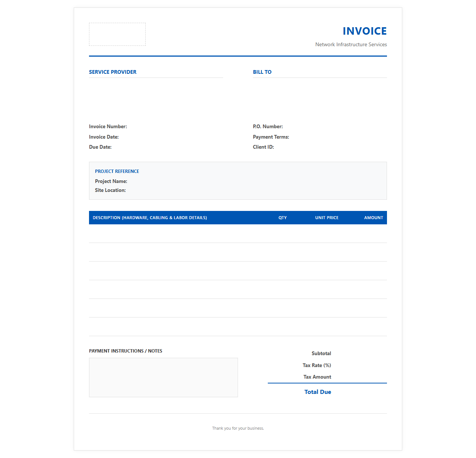Click the Thank you for your business footer
Screen dimensions: 476x458
(x=238, y=428)
